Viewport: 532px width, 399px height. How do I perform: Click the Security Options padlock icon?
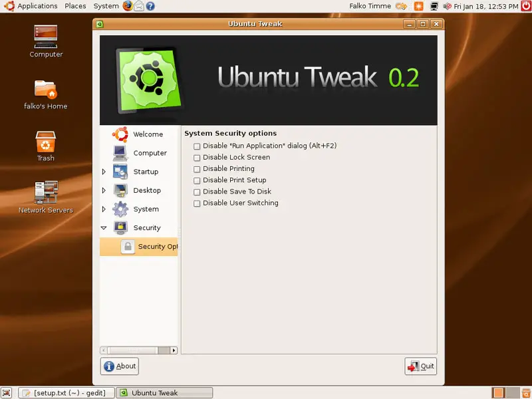point(128,247)
